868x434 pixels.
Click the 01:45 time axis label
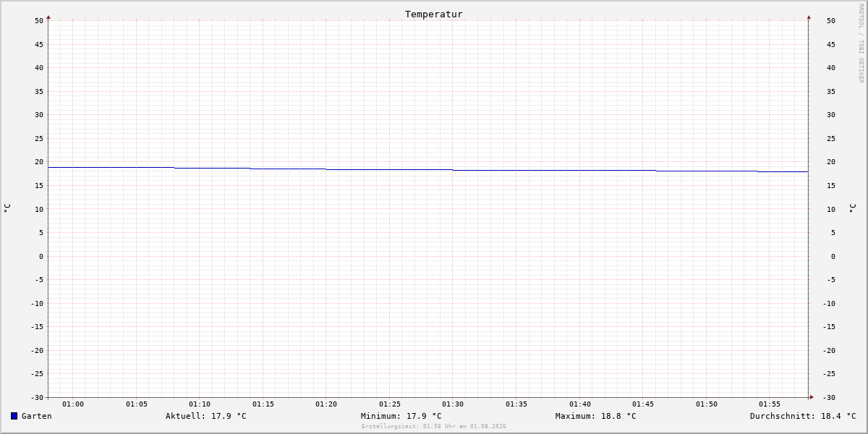(643, 404)
